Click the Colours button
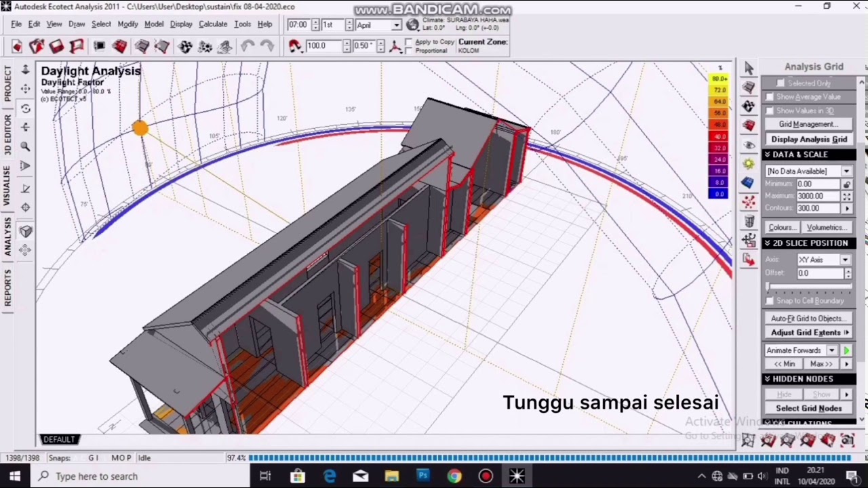This screenshot has height=488, width=868. coord(782,228)
